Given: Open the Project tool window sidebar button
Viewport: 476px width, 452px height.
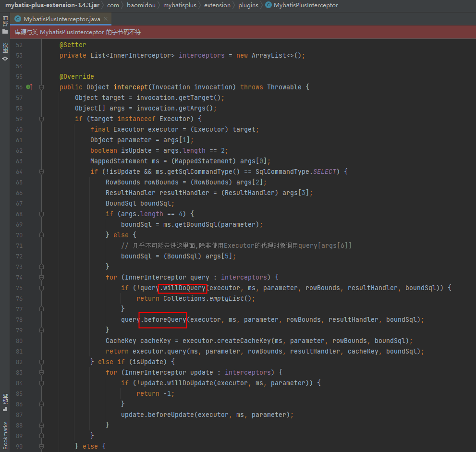Looking at the screenshot, I should coord(5,25).
